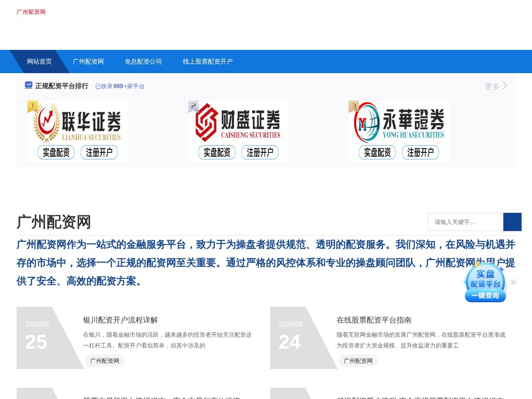Click the blue search submit button

(x=512, y=222)
